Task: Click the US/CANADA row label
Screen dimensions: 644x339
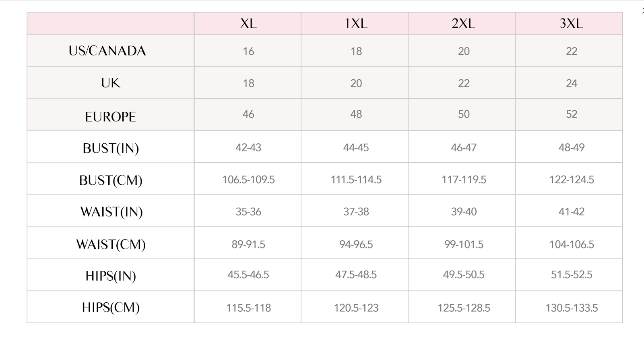Action: click(x=107, y=51)
